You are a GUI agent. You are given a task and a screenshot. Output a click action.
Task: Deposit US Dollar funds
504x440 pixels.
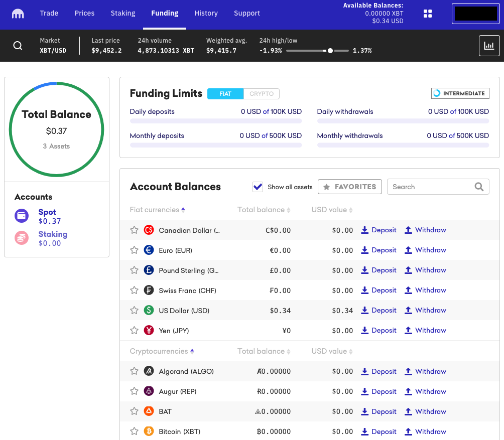[x=379, y=310]
